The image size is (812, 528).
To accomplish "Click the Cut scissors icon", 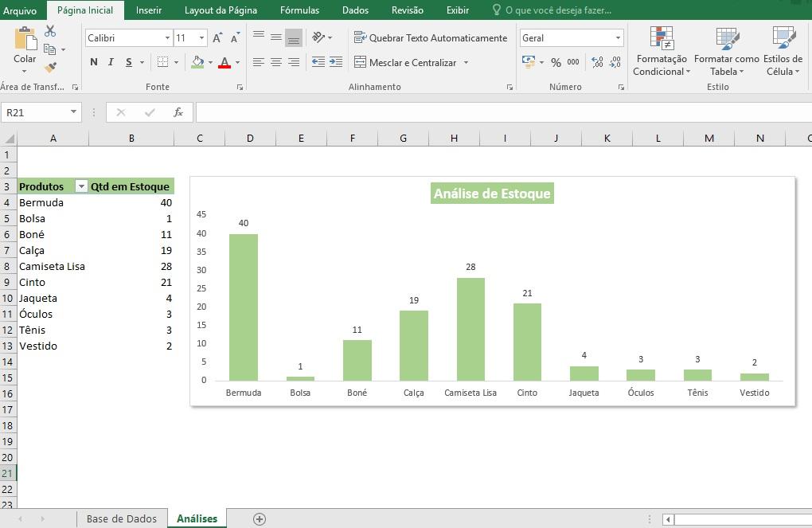I will pos(50,31).
